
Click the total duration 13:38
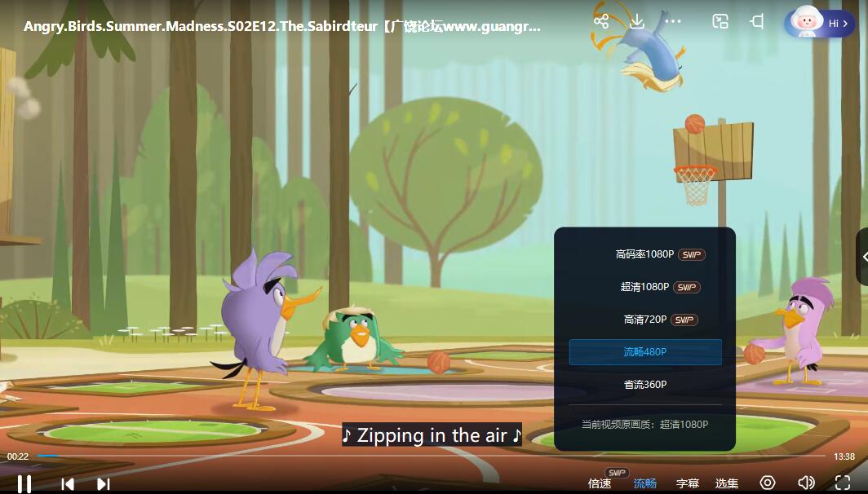click(844, 457)
